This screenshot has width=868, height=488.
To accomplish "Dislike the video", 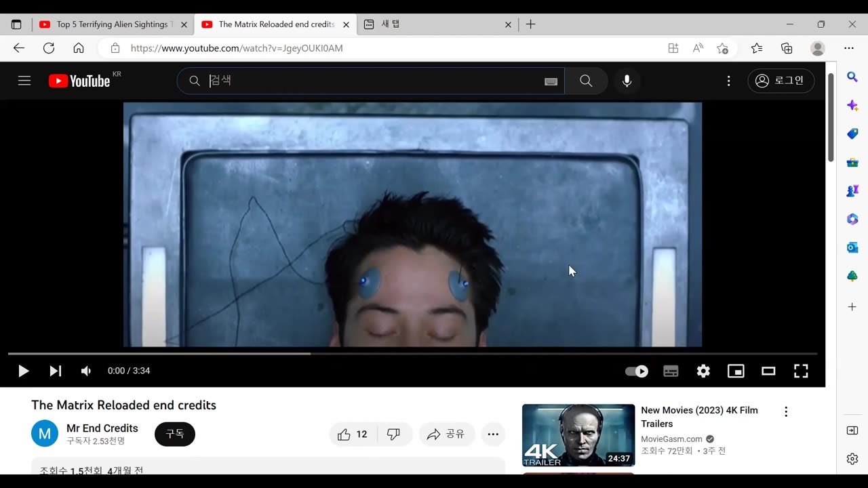I will point(394,434).
